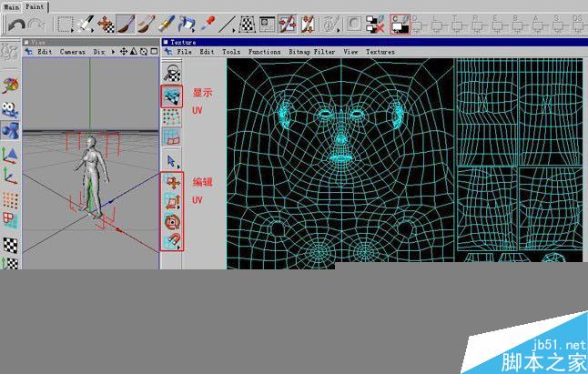This screenshot has width=588, height=374.
Task: Toggle the T (transparency) channel
Action: click(x=459, y=24)
